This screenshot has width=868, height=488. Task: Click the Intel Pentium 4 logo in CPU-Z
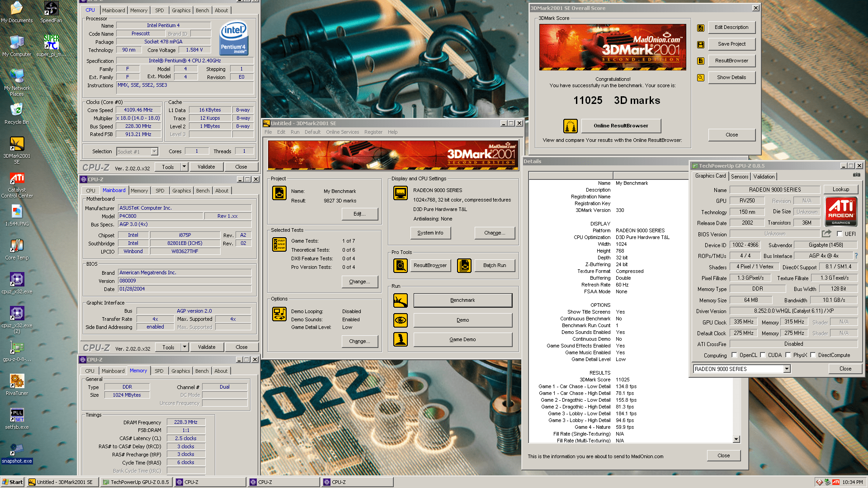point(234,38)
